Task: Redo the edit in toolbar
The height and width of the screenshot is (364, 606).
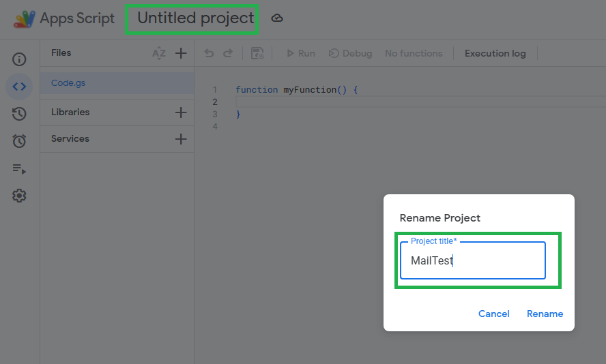Action: (x=228, y=53)
